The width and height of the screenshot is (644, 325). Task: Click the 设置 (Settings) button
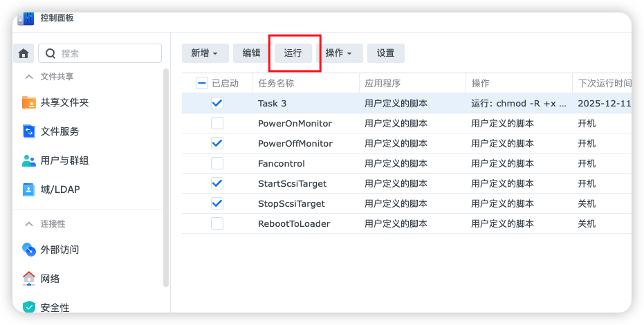click(x=385, y=53)
